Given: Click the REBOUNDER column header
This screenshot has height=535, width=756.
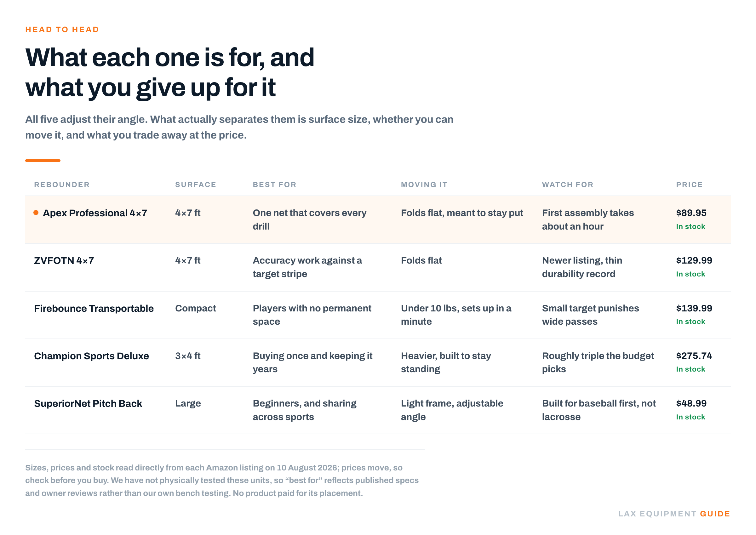Looking at the screenshot, I should pyautogui.click(x=62, y=185).
